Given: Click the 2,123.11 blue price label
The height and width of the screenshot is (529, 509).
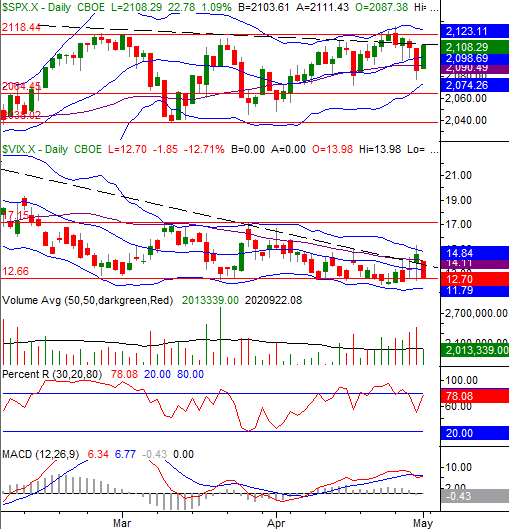Looking at the screenshot, I should coord(475,31).
